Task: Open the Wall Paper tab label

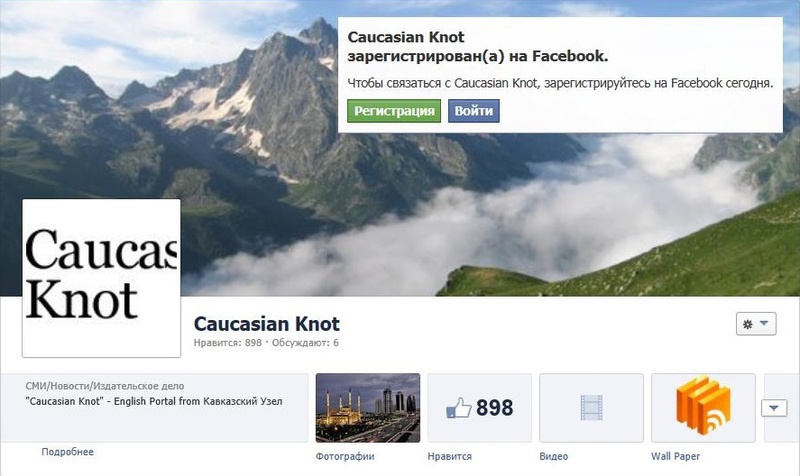Action: tap(676, 456)
